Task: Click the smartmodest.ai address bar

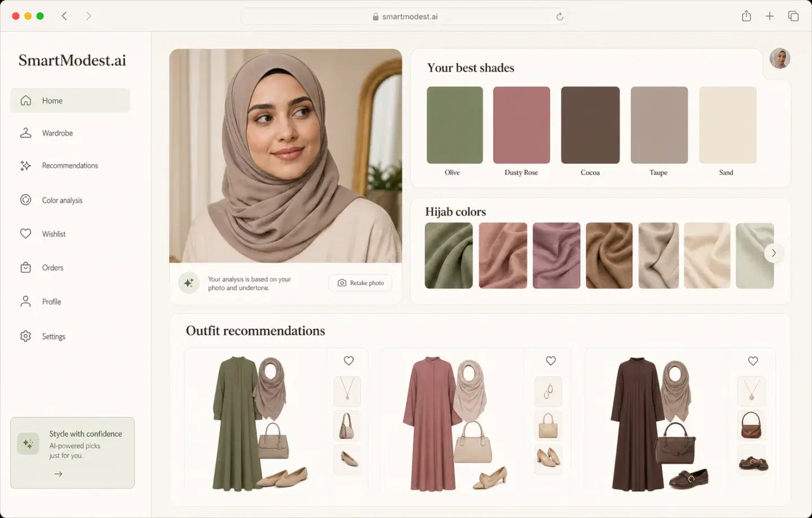Action: pos(404,16)
